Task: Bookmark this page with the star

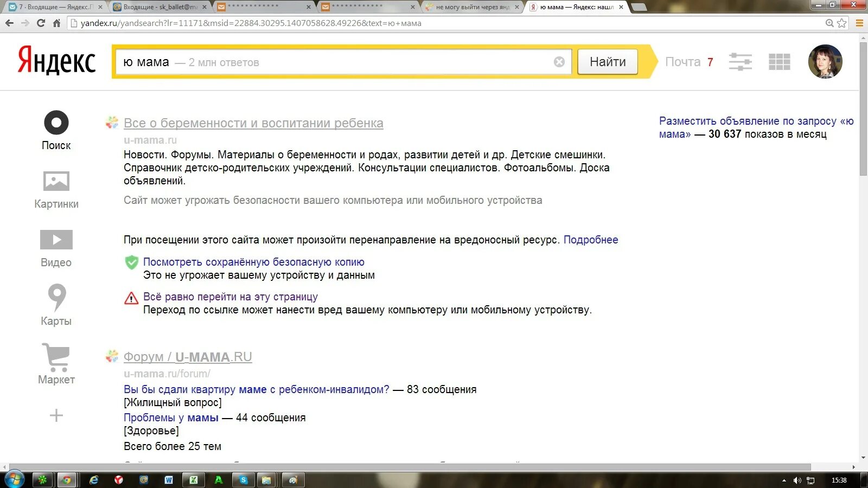Action: tap(841, 23)
